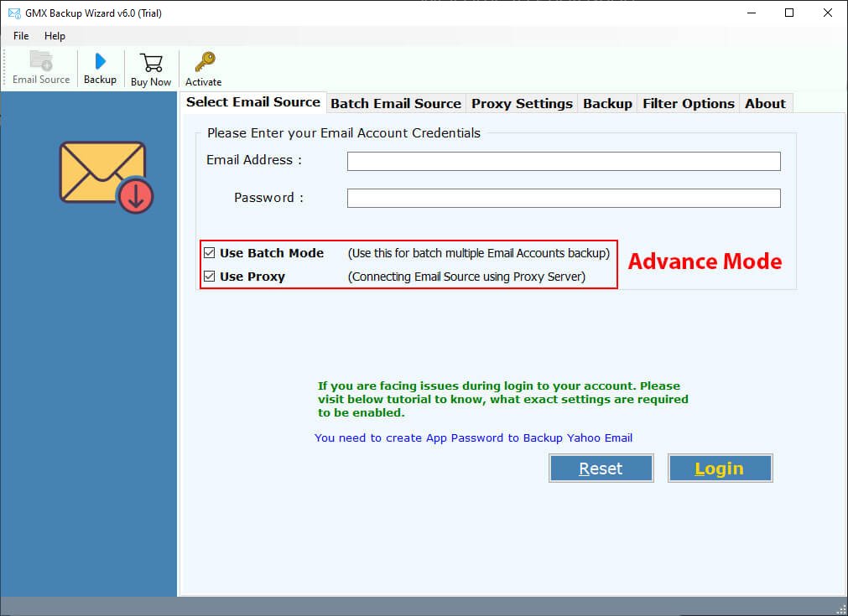This screenshot has width=848, height=616.
Task: Open the Help menu
Action: (55, 36)
